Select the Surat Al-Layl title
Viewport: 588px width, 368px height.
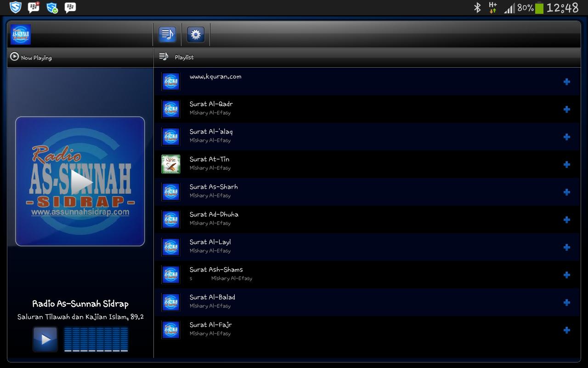(x=210, y=242)
